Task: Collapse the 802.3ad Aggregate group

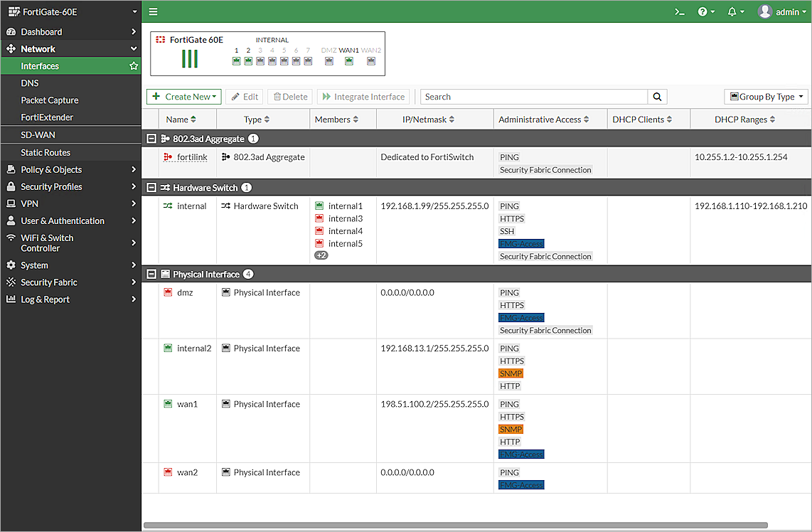Action: 151,139
